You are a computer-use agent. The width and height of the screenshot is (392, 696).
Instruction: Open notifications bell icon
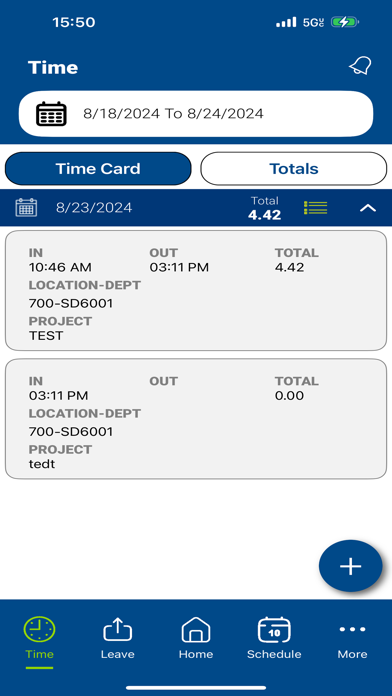click(x=360, y=66)
